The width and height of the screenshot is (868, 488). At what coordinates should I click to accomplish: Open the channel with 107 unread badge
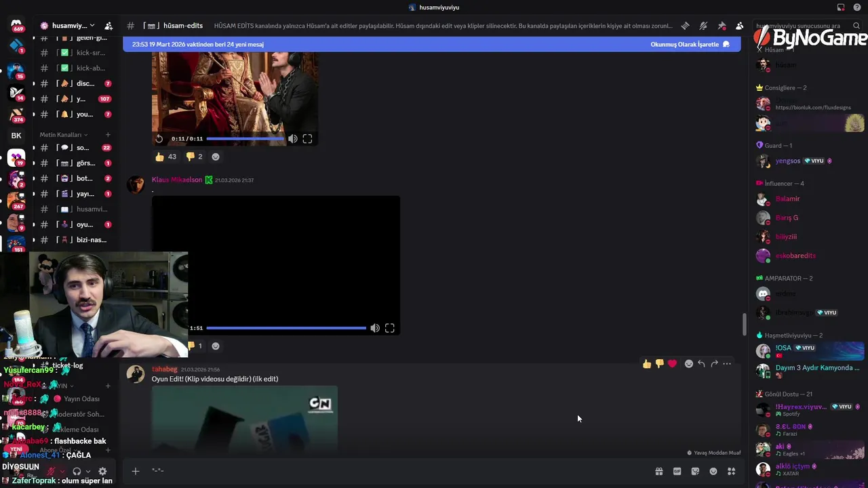[x=76, y=99]
